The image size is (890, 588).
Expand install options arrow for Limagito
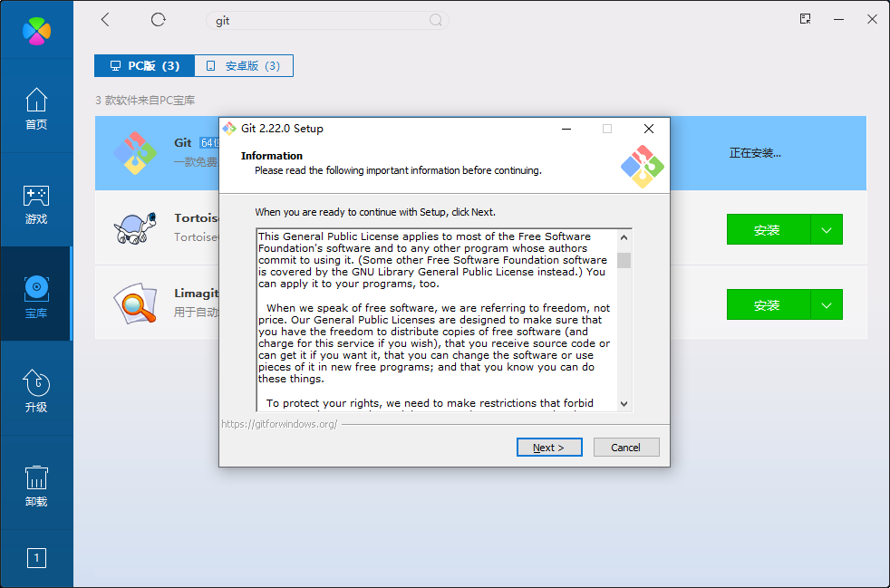tap(827, 304)
